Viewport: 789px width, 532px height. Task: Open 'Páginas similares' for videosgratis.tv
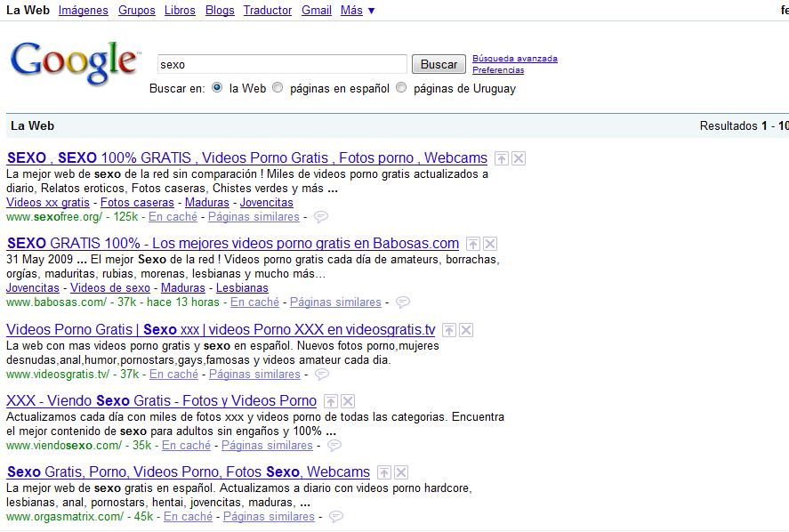click(x=254, y=375)
